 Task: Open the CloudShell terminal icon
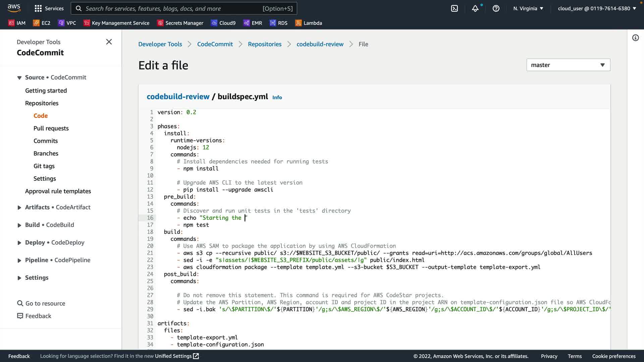click(454, 8)
